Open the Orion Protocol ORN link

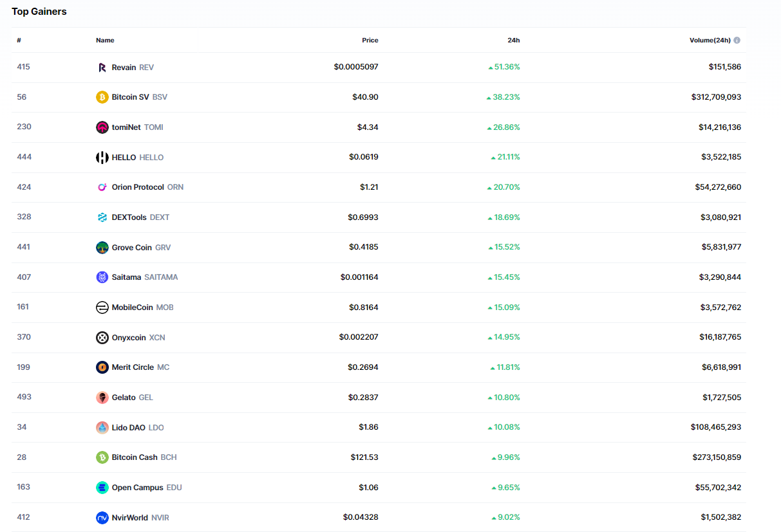pyautogui.click(x=140, y=187)
